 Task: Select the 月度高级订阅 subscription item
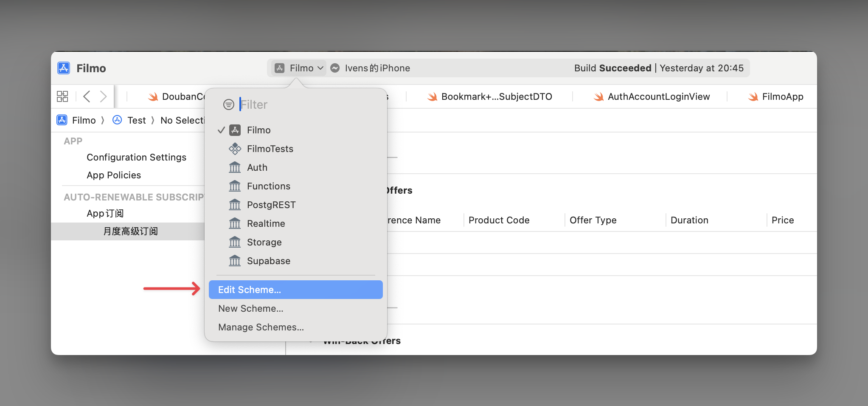130,231
